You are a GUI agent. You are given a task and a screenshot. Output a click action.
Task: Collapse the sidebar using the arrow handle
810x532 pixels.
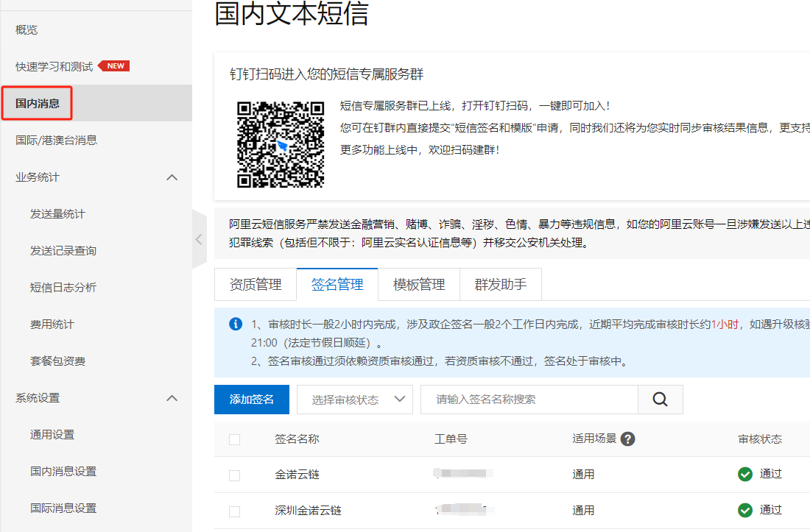pyautogui.click(x=199, y=239)
